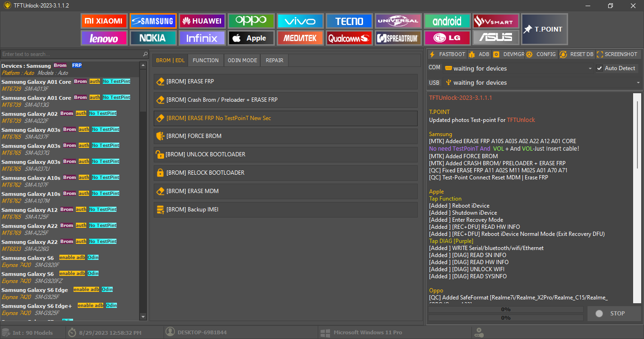The width and height of the screenshot is (644, 339).
Task: Click the STOP button
Action: [x=614, y=314]
